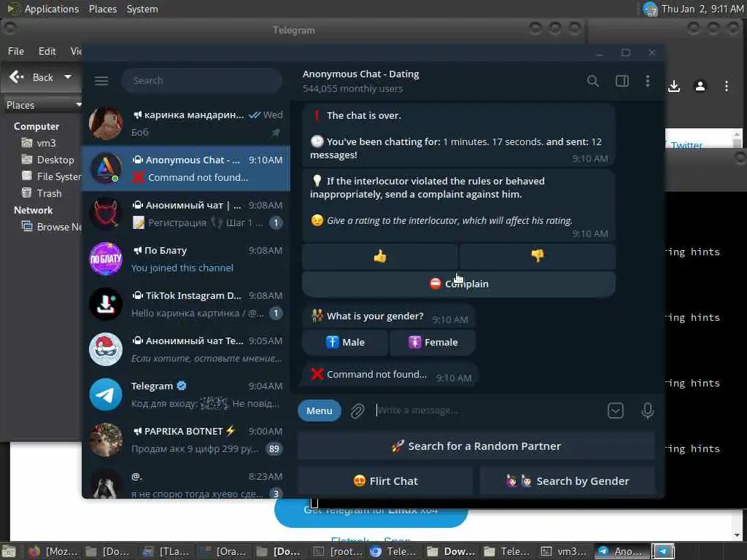
Task: Record voice message microphone icon
Action: click(648, 411)
